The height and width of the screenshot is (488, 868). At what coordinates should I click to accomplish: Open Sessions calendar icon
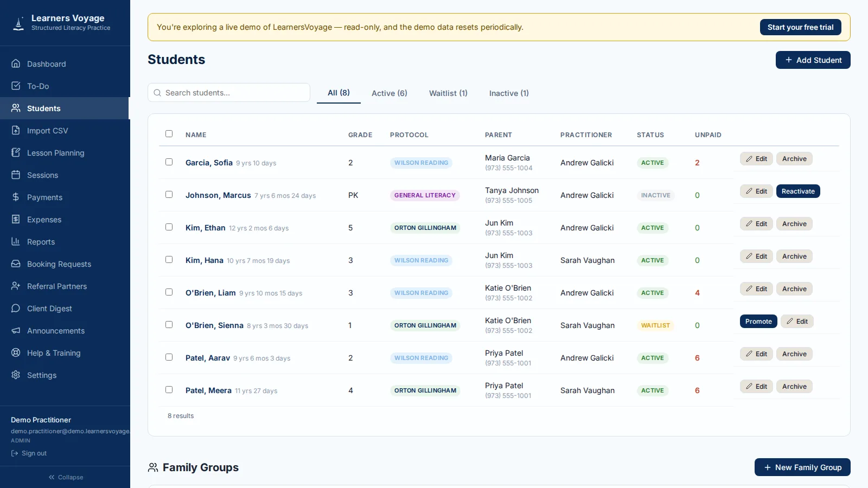[x=16, y=175]
